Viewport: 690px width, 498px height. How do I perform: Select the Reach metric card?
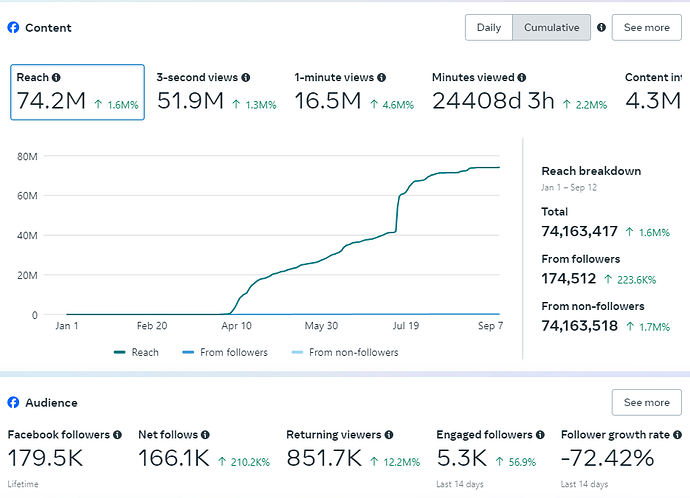[x=77, y=92]
